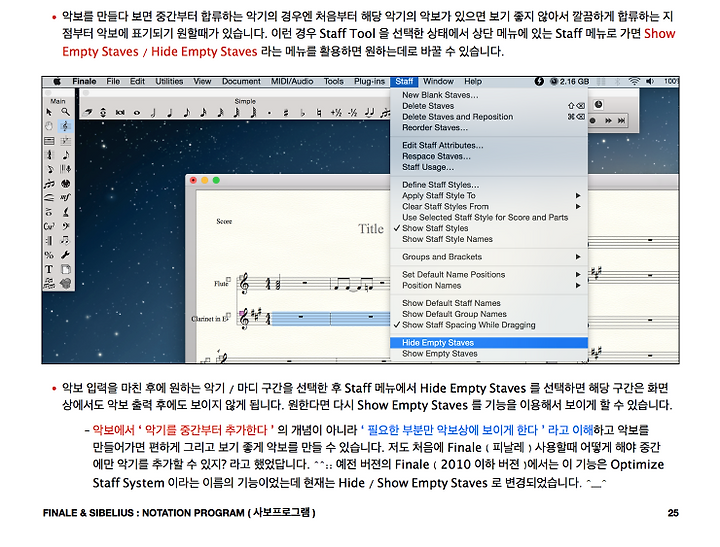Viewport: 720px width, 547px height.
Task: Click the -½ half step down icon
Action: click(x=353, y=113)
